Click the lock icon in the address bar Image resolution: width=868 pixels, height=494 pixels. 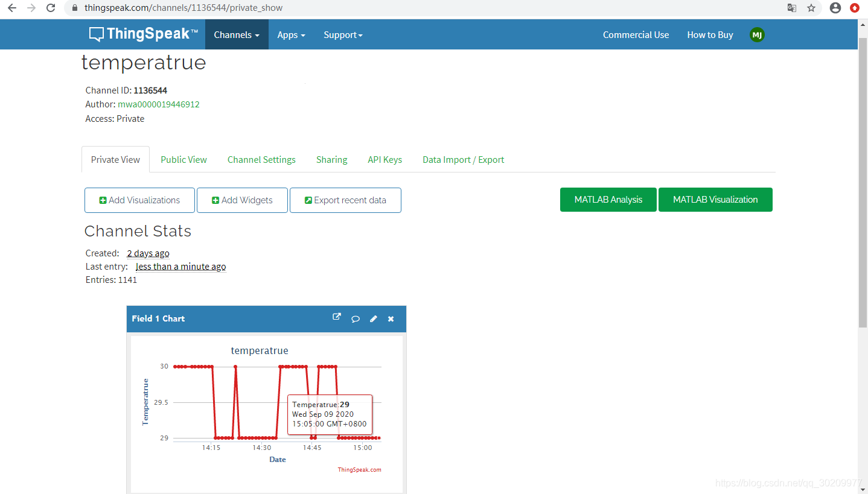click(x=75, y=8)
